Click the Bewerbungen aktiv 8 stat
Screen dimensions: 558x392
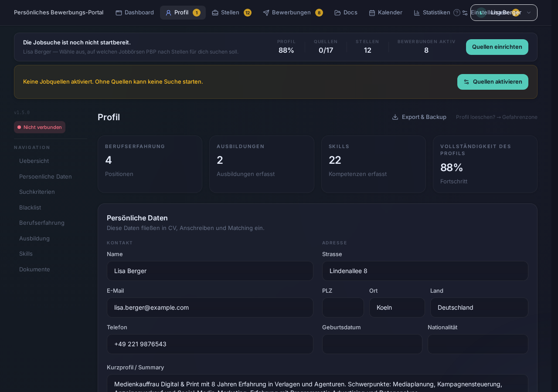426,47
